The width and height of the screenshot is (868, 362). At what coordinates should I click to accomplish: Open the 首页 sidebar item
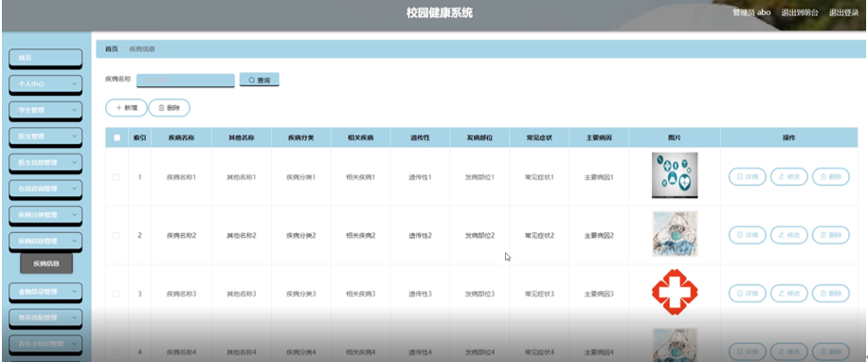(45, 58)
